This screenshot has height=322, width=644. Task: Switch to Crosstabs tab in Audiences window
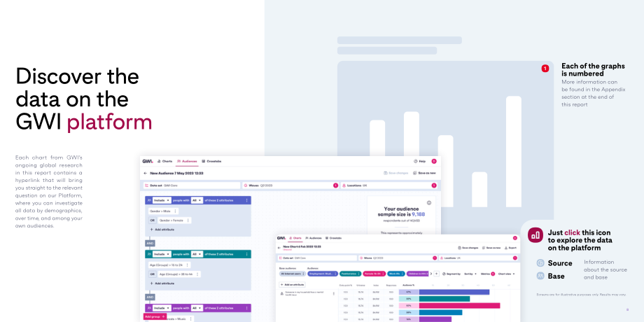(211, 162)
